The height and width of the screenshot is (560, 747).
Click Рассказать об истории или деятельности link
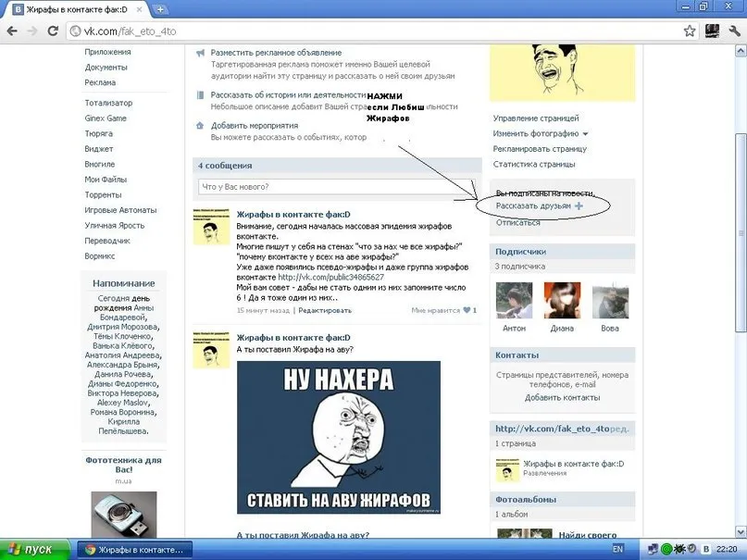(288, 95)
